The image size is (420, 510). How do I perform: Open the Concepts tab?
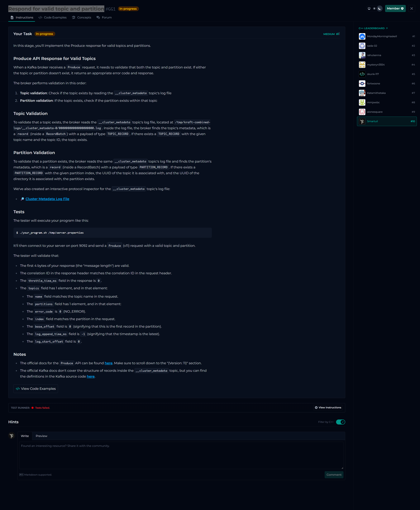[82, 17]
